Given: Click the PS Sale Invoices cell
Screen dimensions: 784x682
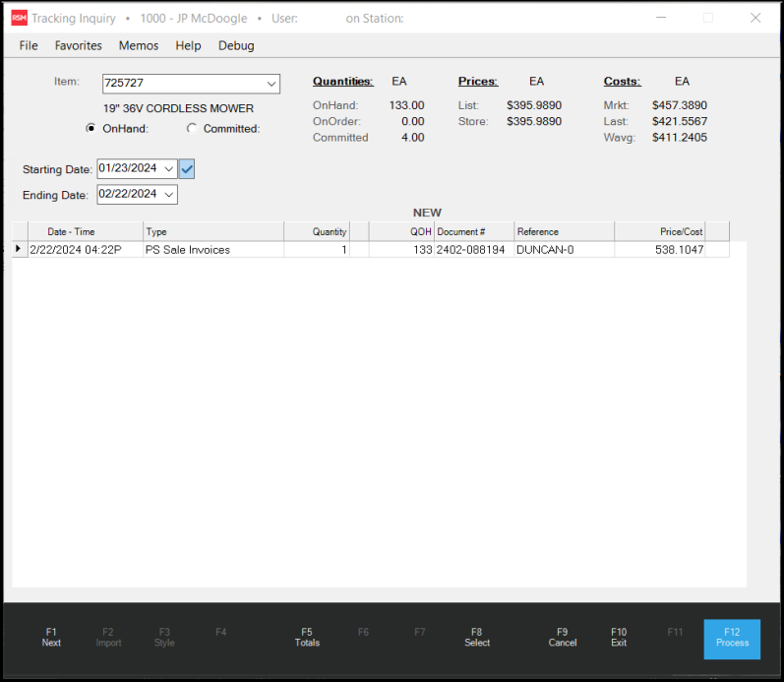Looking at the screenshot, I should 213,250.
